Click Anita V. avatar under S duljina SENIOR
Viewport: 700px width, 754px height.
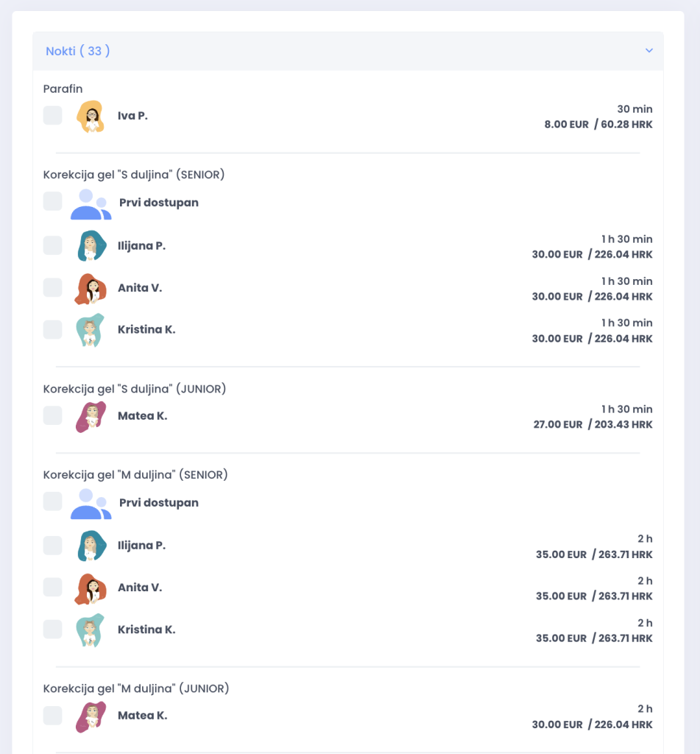[x=91, y=289]
